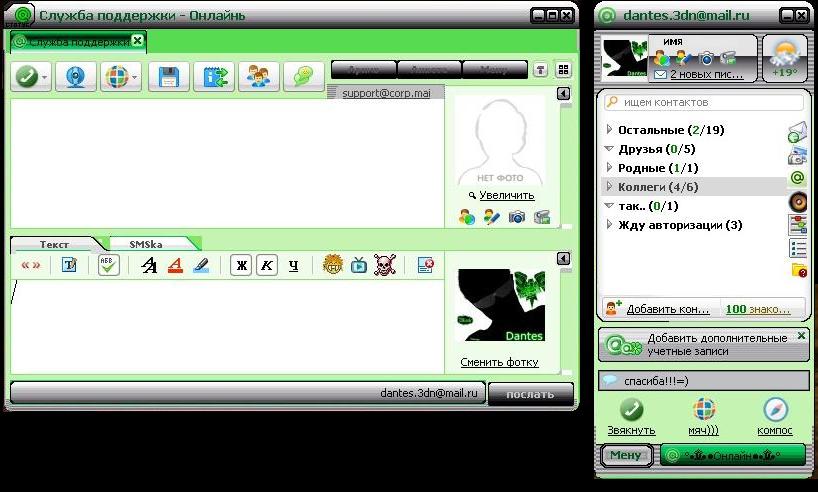Viewport: 818px width, 492px height.
Task: Click the loudspeaker sound icon in sidebar
Action: [x=798, y=201]
